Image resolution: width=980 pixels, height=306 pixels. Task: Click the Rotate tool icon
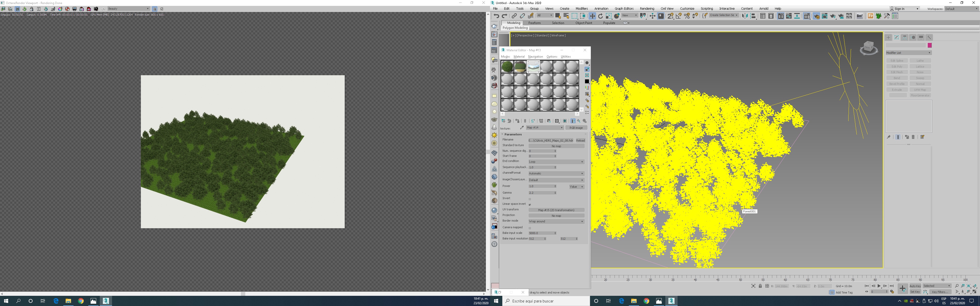pyautogui.click(x=600, y=16)
